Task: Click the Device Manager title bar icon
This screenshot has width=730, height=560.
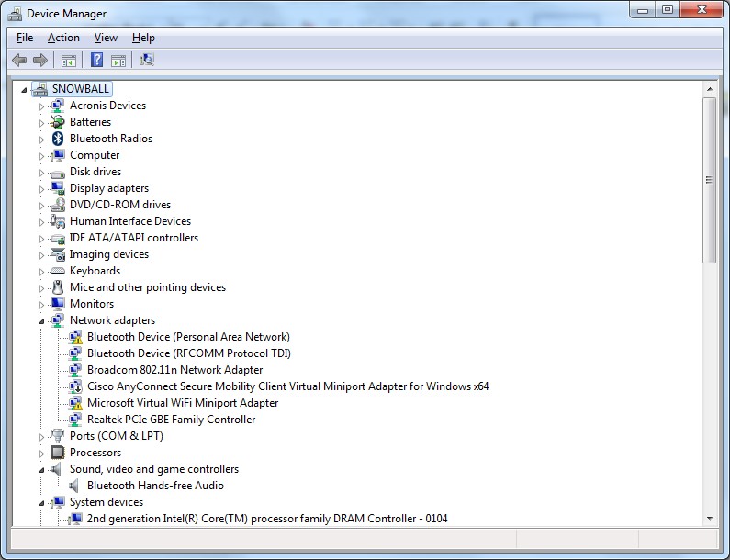Action: [15, 14]
